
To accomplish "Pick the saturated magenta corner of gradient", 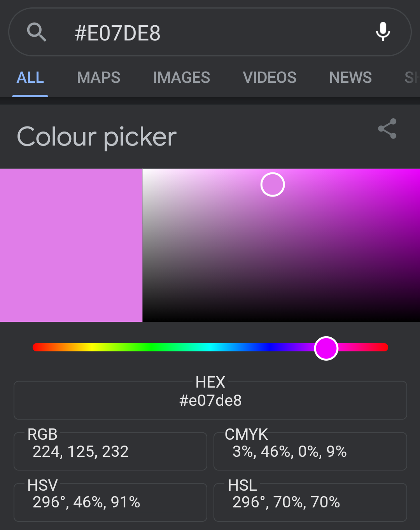I will pos(415,173).
